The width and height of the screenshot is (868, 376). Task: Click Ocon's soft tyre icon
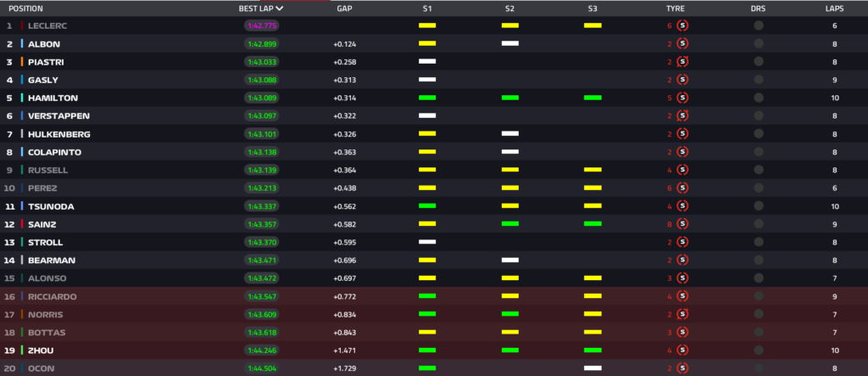click(x=683, y=368)
